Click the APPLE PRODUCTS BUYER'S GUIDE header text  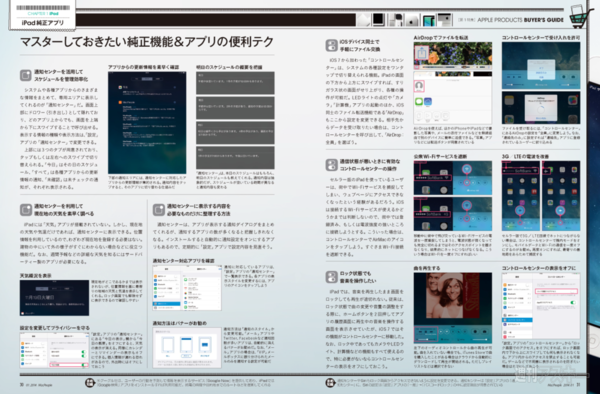[520, 20]
